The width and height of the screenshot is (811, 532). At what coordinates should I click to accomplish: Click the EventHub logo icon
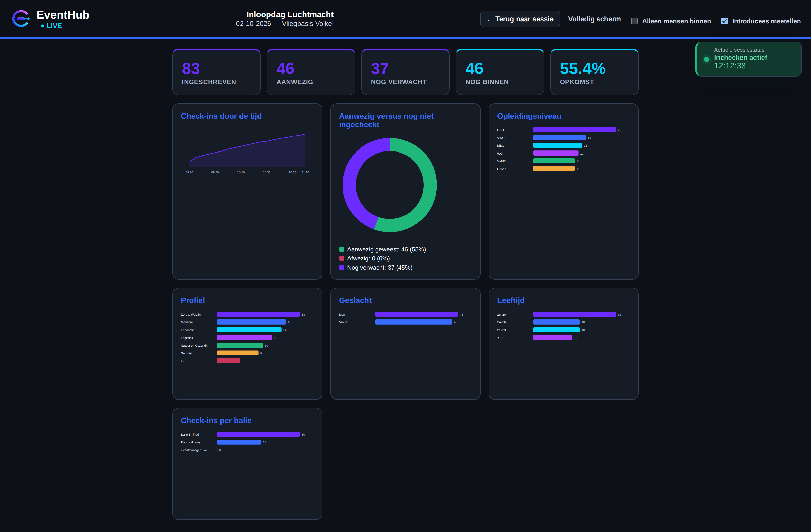(x=21, y=18)
